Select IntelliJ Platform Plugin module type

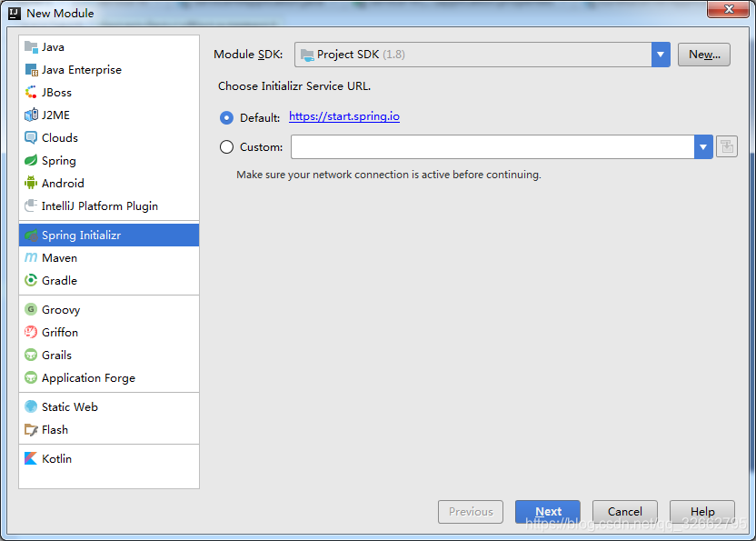point(109,206)
